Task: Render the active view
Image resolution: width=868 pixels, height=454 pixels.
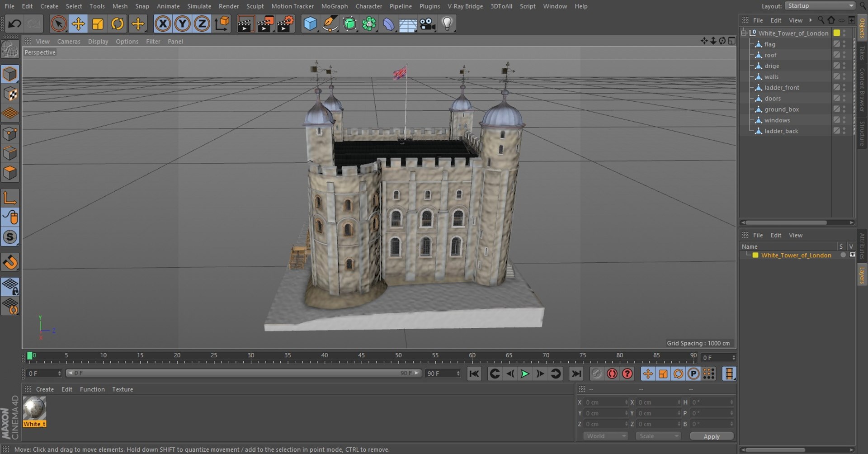Action: coord(245,24)
